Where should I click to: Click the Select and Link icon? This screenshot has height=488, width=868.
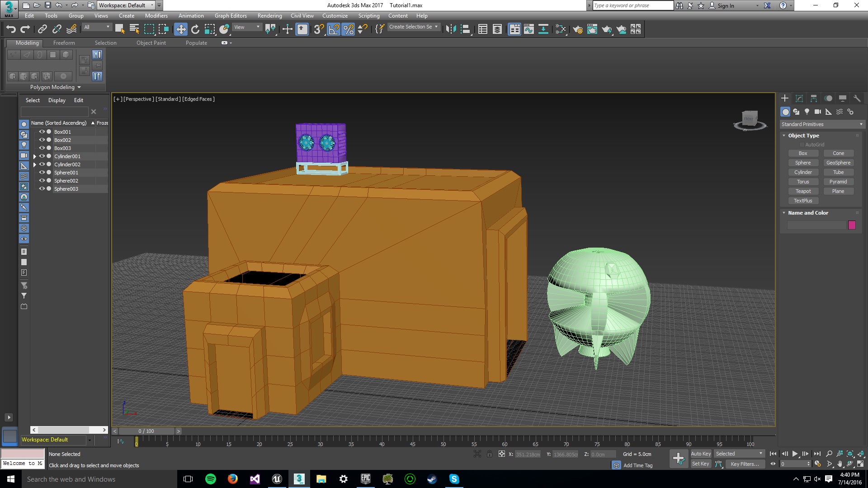[x=42, y=29]
